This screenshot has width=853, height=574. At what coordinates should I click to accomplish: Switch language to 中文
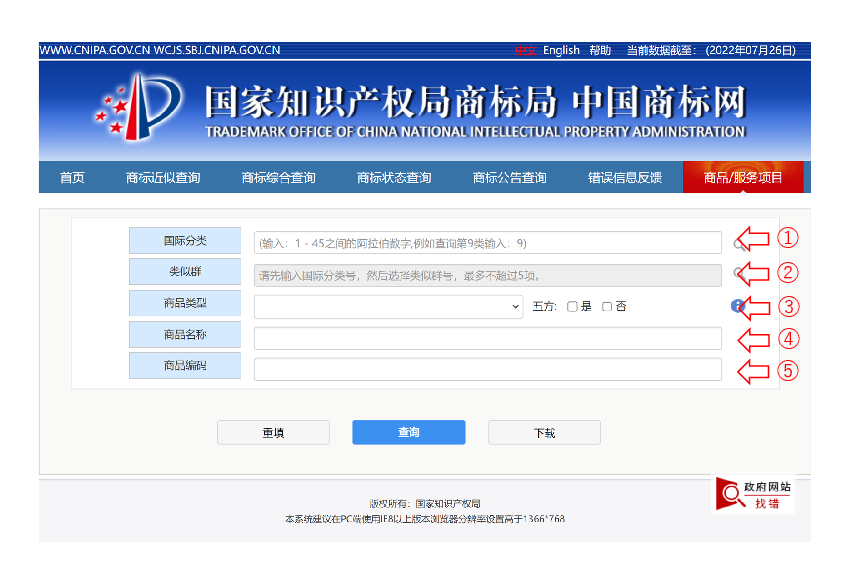click(x=526, y=51)
